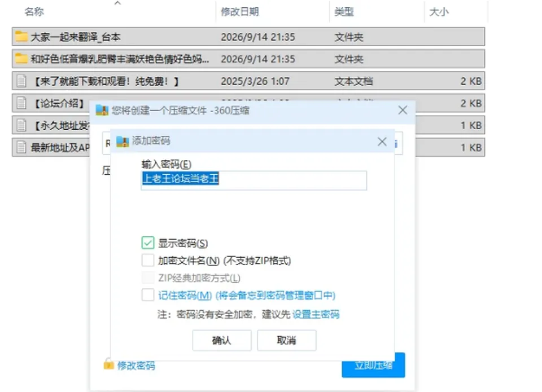Cancel the password dialog with 取消

287,341
